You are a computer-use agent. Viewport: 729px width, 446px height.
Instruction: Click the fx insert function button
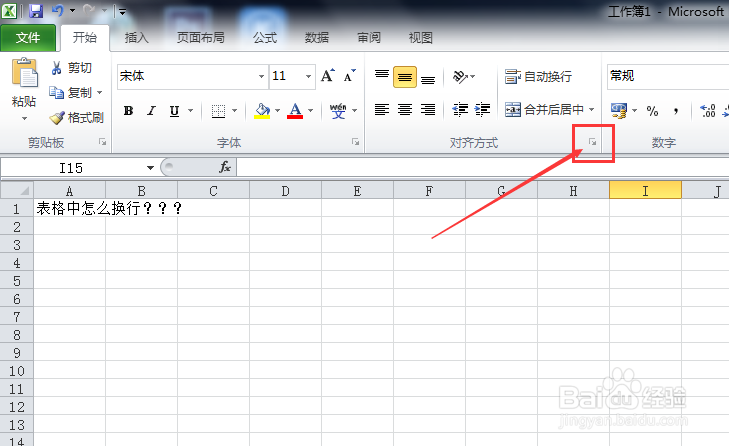click(225, 167)
